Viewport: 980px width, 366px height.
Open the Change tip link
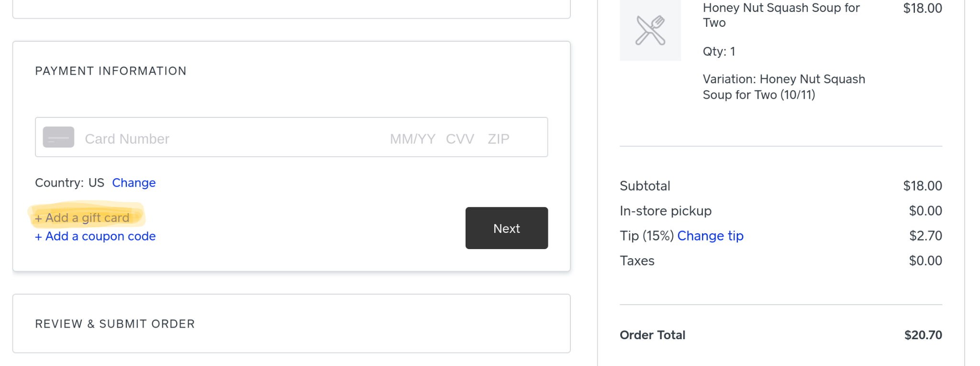pos(710,236)
